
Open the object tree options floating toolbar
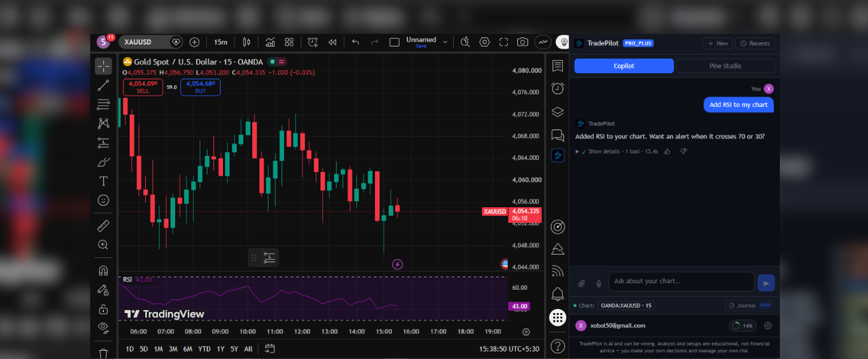click(x=269, y=257)
